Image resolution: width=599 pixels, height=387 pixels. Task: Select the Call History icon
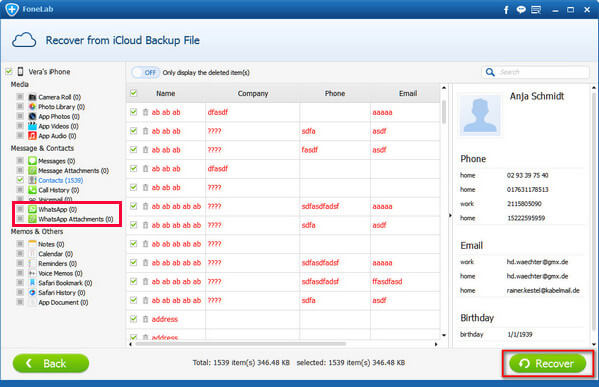(x=32, y=190)
